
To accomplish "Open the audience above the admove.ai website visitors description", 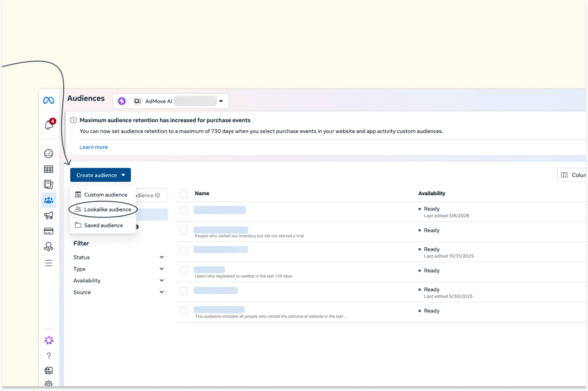I will pos(219,309).
